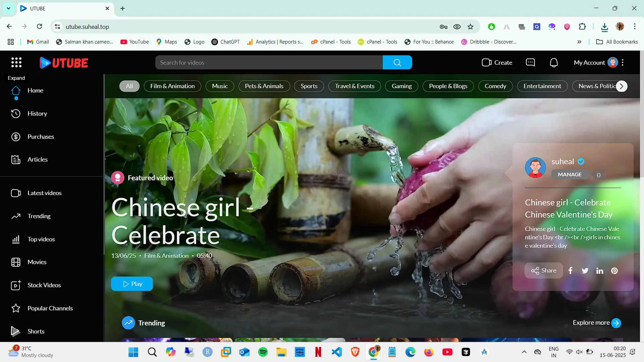Screen dimensions: 644x362
Task: Open Windows Start menu
Action: (133, 352)
